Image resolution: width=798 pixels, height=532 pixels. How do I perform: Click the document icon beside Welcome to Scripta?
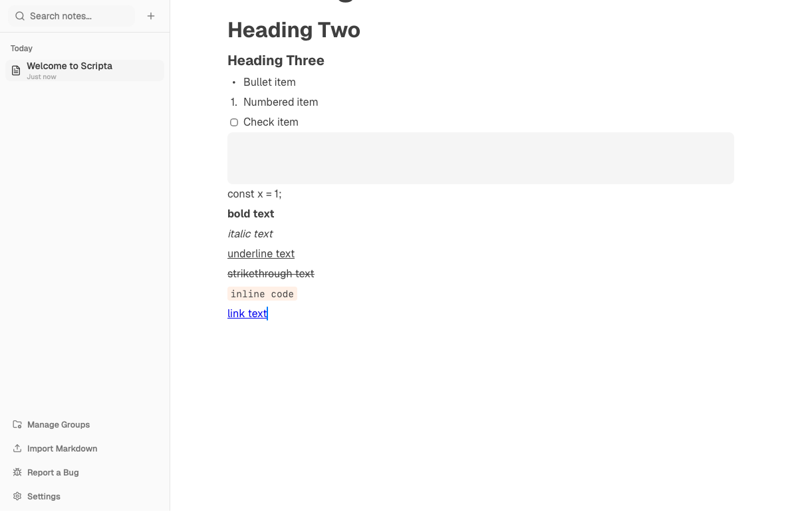15,70
